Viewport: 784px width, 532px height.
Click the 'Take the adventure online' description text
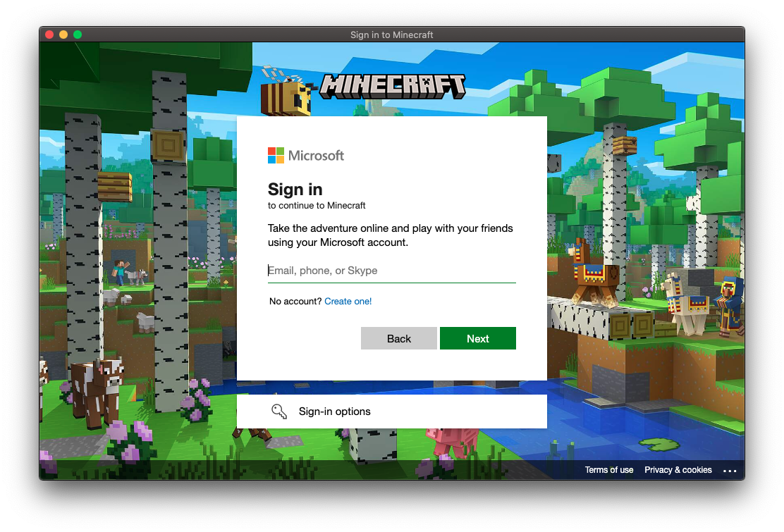click(391, 235)
